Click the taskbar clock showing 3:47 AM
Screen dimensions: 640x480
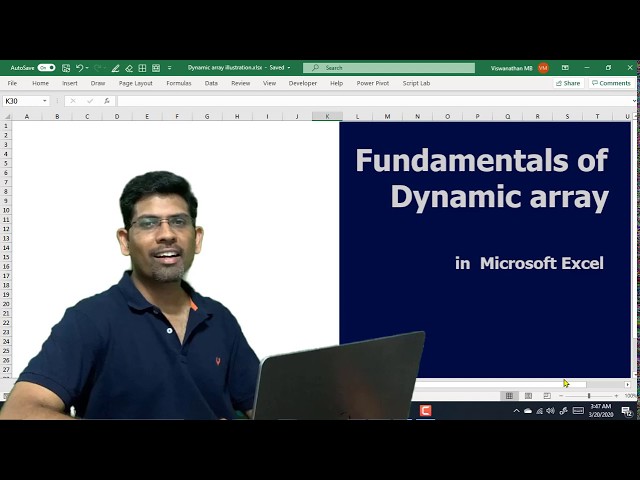click(x=601, y=410)
